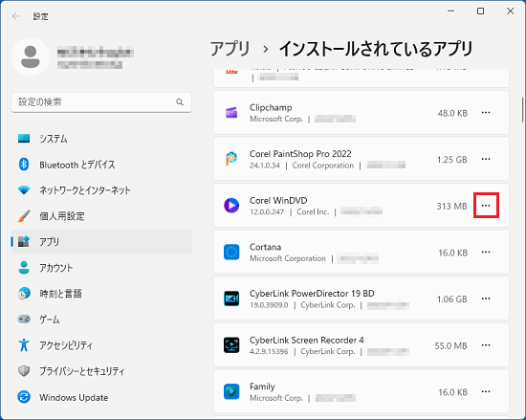Open システム settings category
Viewport: 526px width, 420px height.
tap(101, 139)
